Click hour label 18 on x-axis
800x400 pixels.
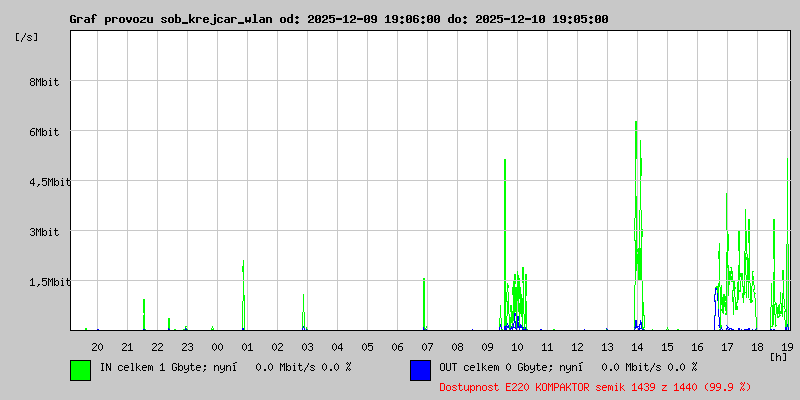(x=757, y=347)
